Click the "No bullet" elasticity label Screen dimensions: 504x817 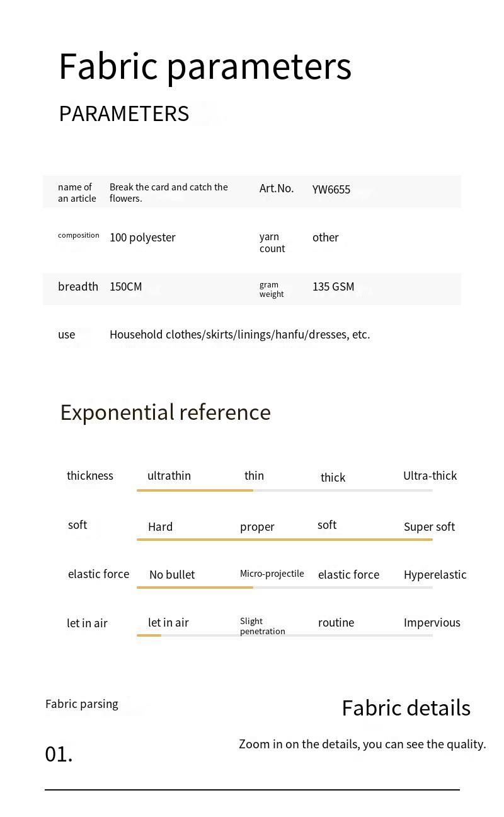click(x=172, y=575)
